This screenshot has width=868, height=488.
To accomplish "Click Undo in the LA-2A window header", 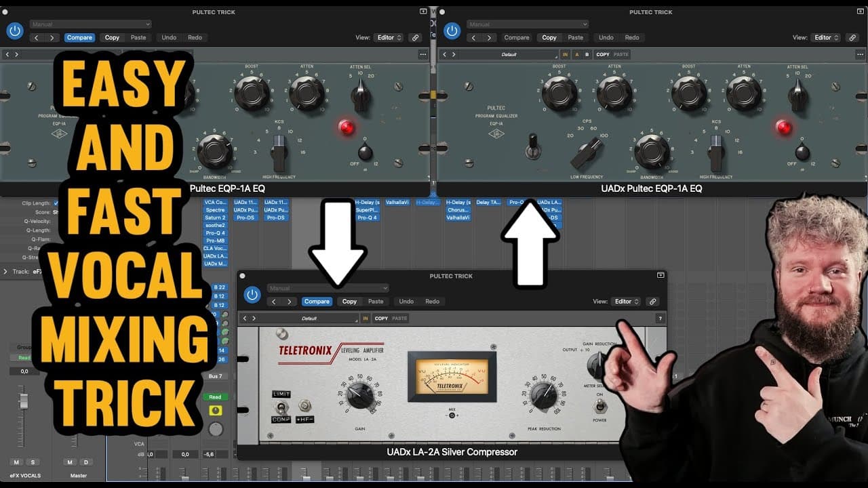I will pos(406,302).
